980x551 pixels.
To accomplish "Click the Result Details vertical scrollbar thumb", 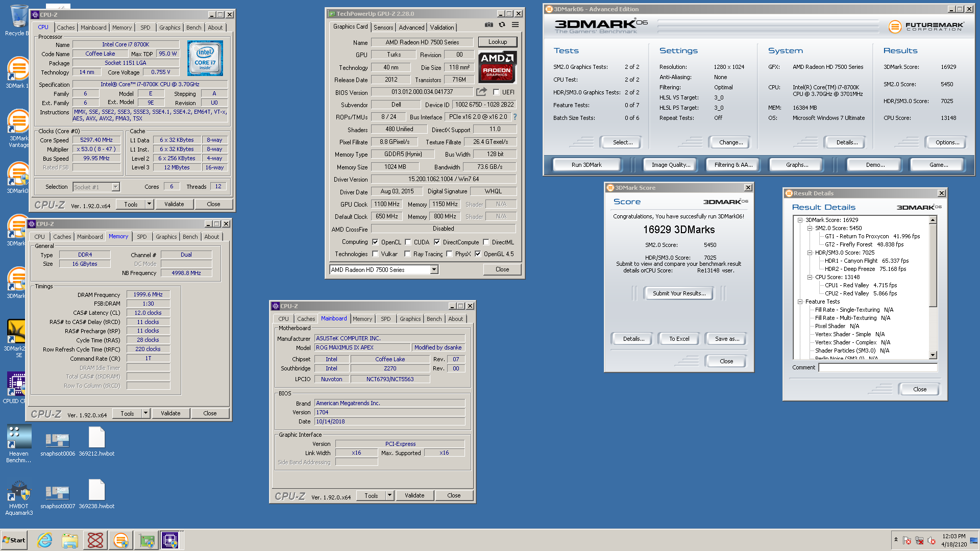I will [933, 265].
